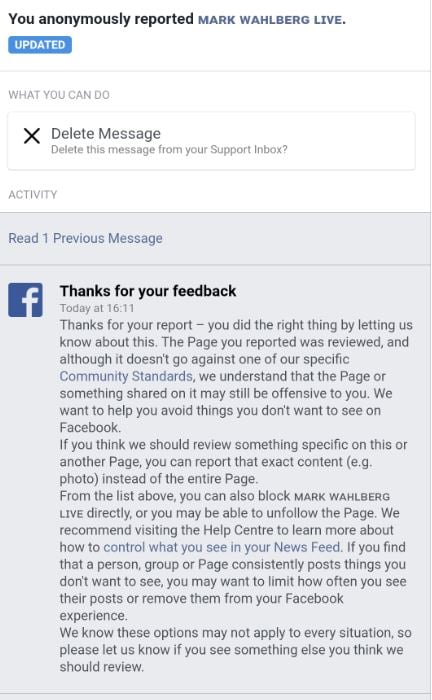
Task: Open 'control what you see in your News Feed' link
Action: [222, 547]
